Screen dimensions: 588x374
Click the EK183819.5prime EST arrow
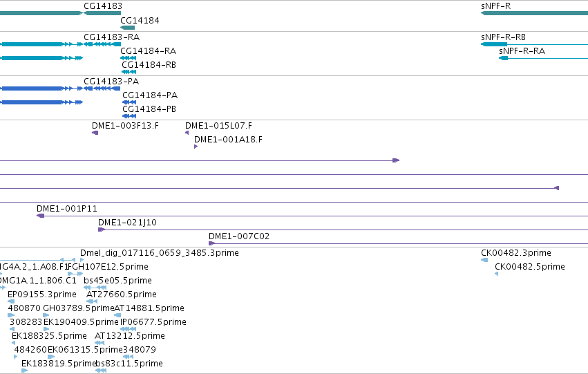24,371
